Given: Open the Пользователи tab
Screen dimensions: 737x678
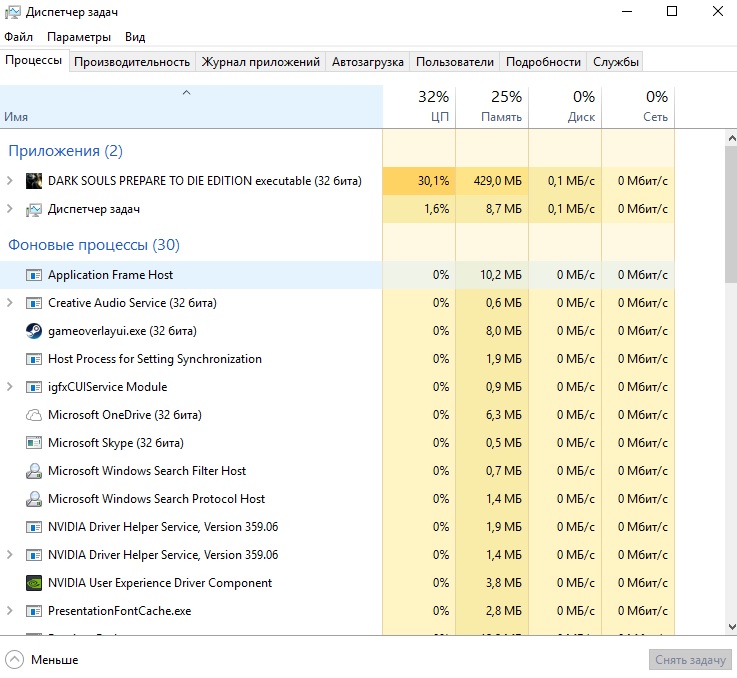Looking at the screenshot, I should point(455,62).
